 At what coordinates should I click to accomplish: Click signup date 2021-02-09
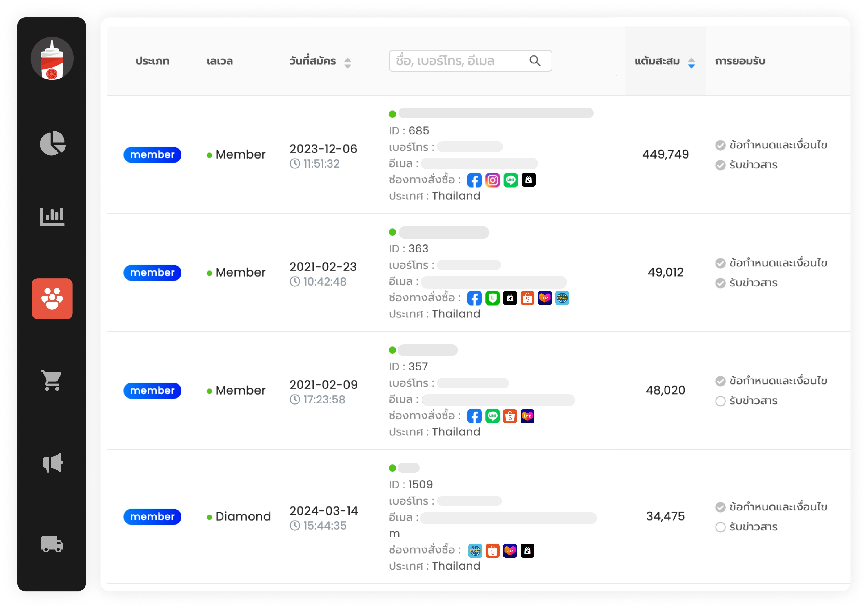click(323, 385)
